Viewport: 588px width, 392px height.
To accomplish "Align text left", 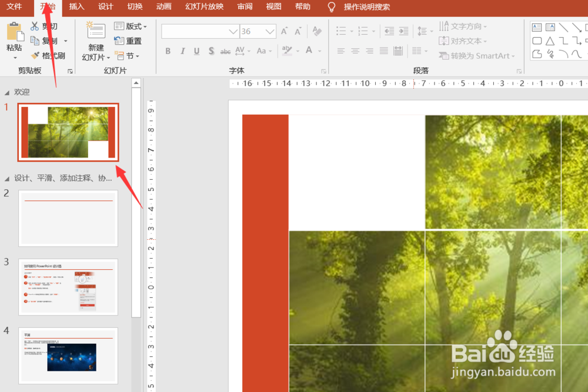I will (x=340, y=51).
